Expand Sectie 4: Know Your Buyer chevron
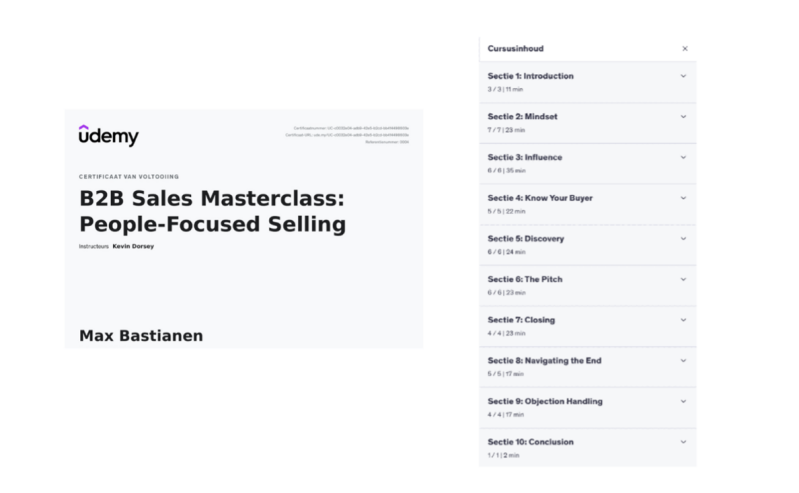Viewport: 799px width, 493px height. [x=684, y=198]
